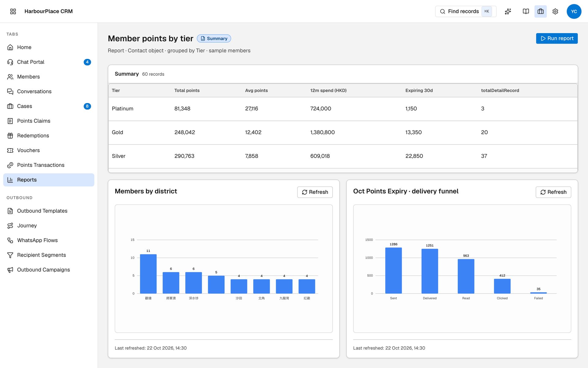Open the book documentation icon
Screen dimensions: 588x368
(x=526, y=11)
